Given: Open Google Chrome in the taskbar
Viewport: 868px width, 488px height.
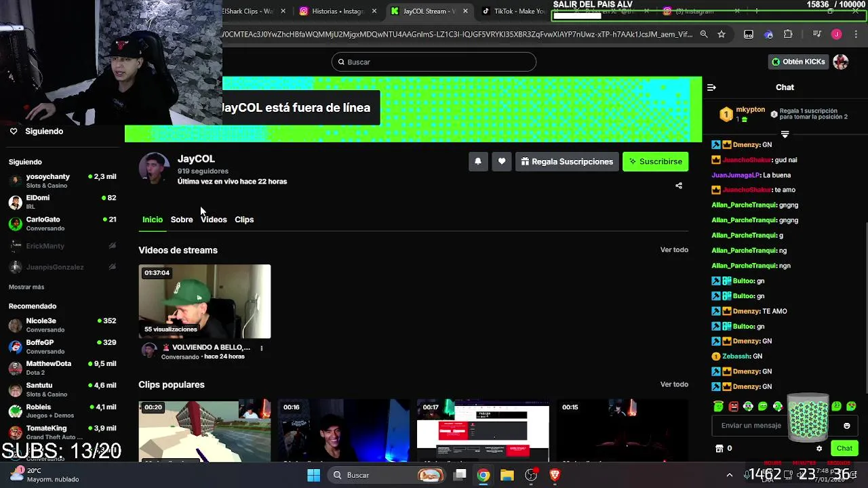Looking at the screenshot, I should (x=483, y=475).
